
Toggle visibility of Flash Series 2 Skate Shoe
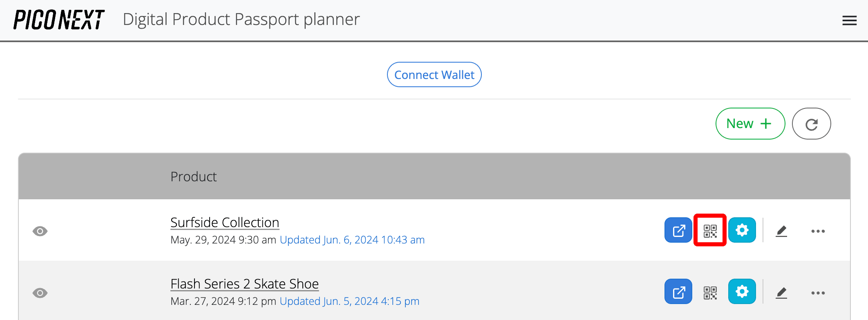40,293
